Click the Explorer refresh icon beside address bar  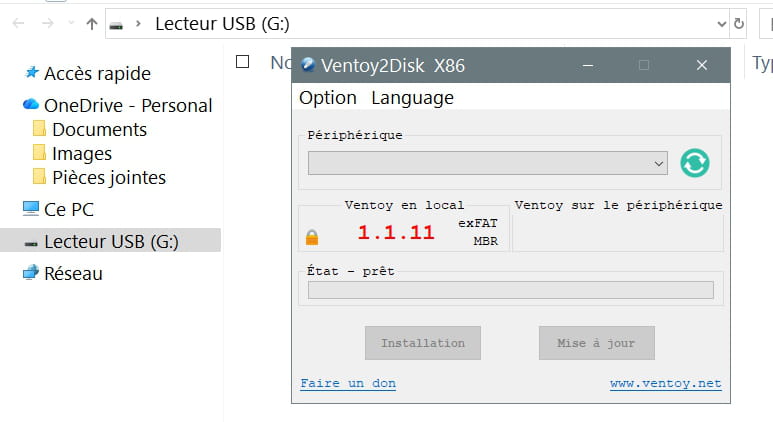coord(739,24)
